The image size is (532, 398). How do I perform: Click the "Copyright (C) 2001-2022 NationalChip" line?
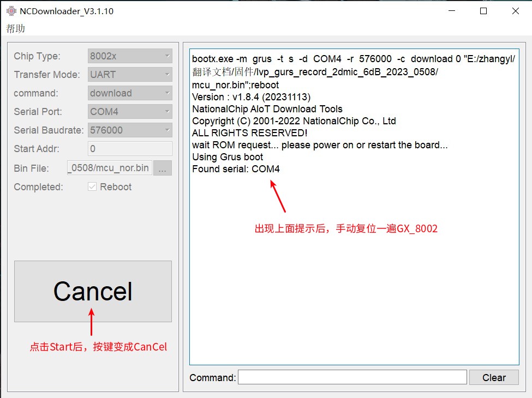(294, 121)
